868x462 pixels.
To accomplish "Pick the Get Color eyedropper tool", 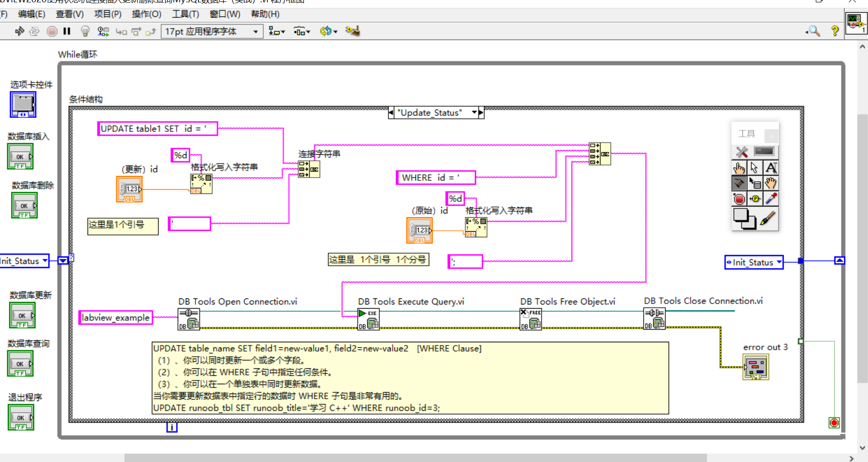I will coord(771,198).
